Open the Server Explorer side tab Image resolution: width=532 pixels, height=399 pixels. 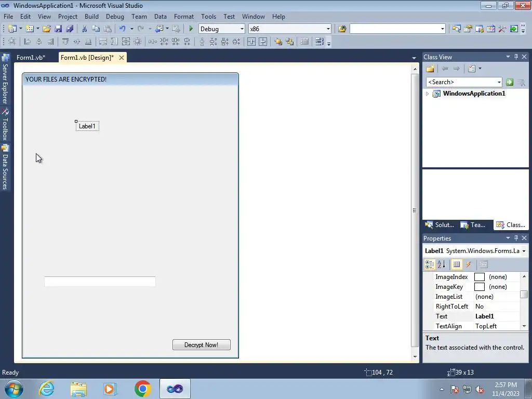tap(5, 79)
